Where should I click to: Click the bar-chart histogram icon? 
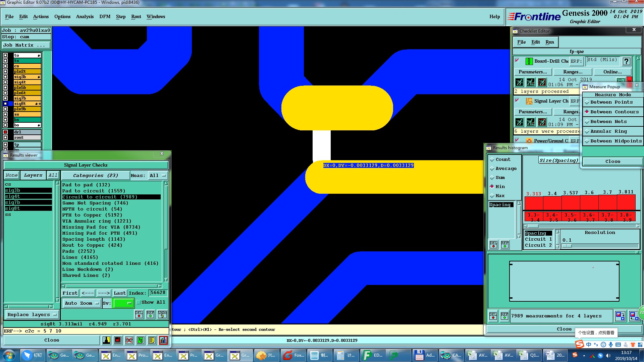pyautogui.click(x=163, y=340)
